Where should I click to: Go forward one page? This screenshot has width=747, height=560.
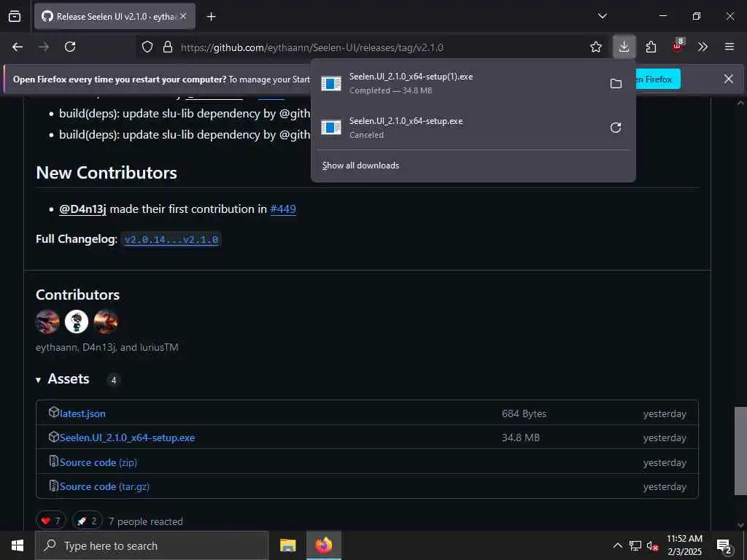[x=44, y=47]
